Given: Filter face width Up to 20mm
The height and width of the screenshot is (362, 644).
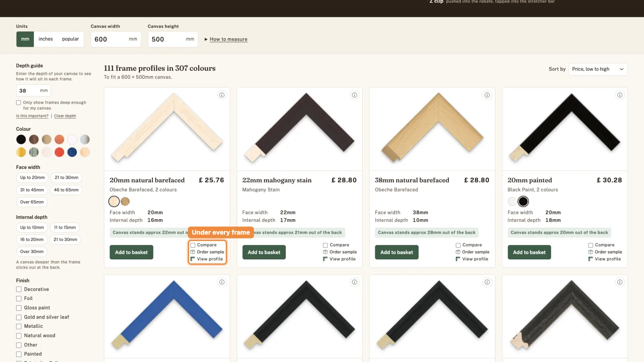Looking at the screenshot, I should coord(33,178).
